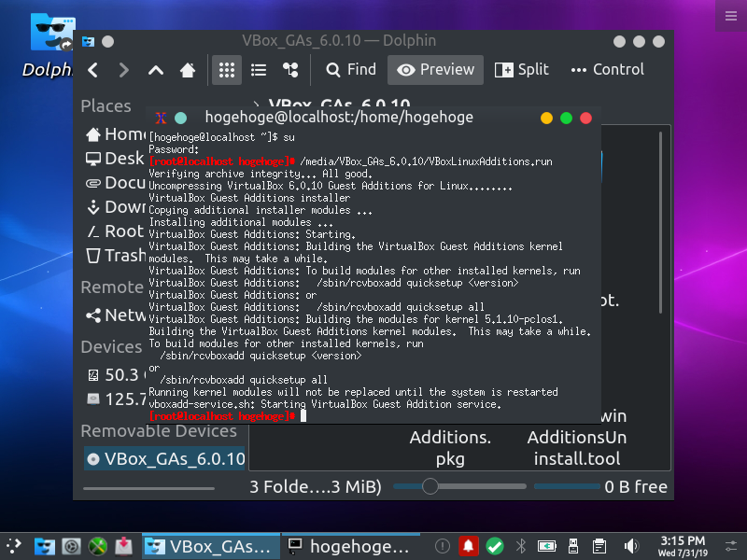Switch to Details tree view mode
The height and width of the screenshot is (560, 747).
(290, 70)
